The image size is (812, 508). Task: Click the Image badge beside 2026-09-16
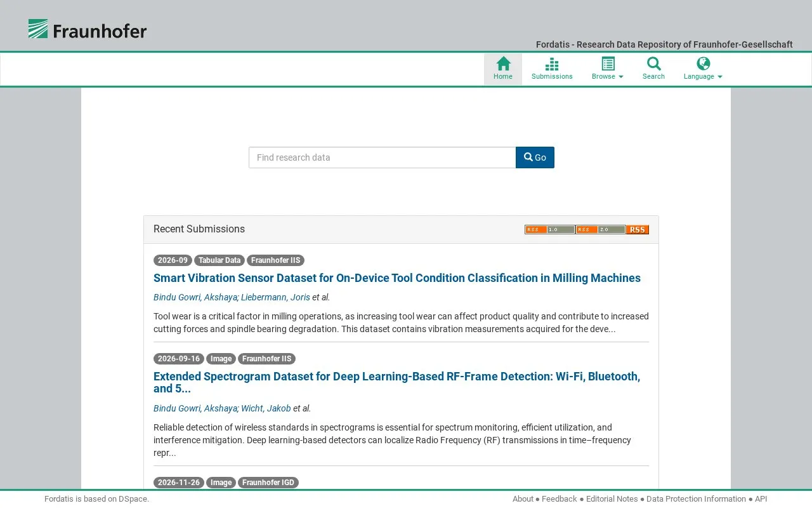(x=221, y=359)
